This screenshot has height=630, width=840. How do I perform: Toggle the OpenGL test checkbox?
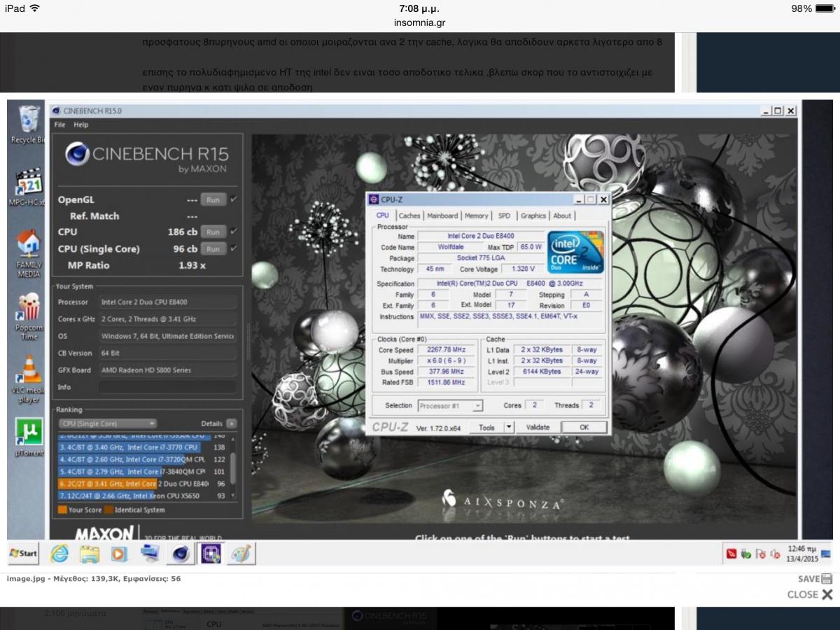234,199
